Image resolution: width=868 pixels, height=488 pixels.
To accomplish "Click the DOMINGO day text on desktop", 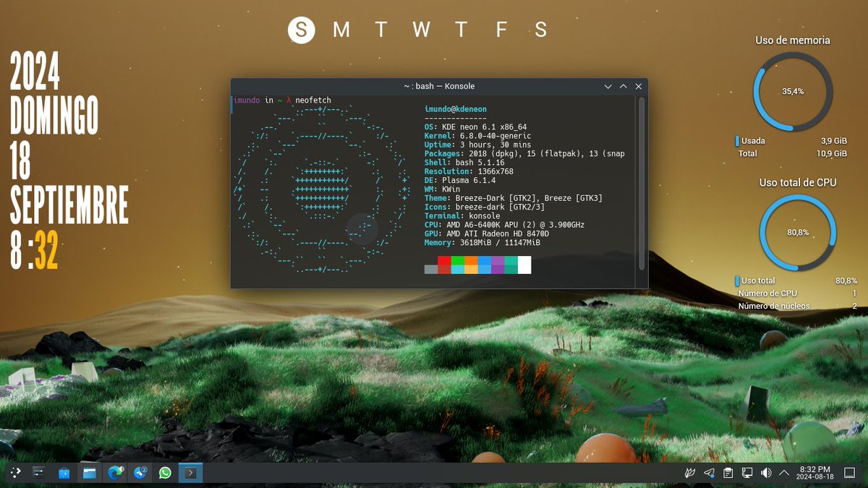I will [x=54, y=116].
